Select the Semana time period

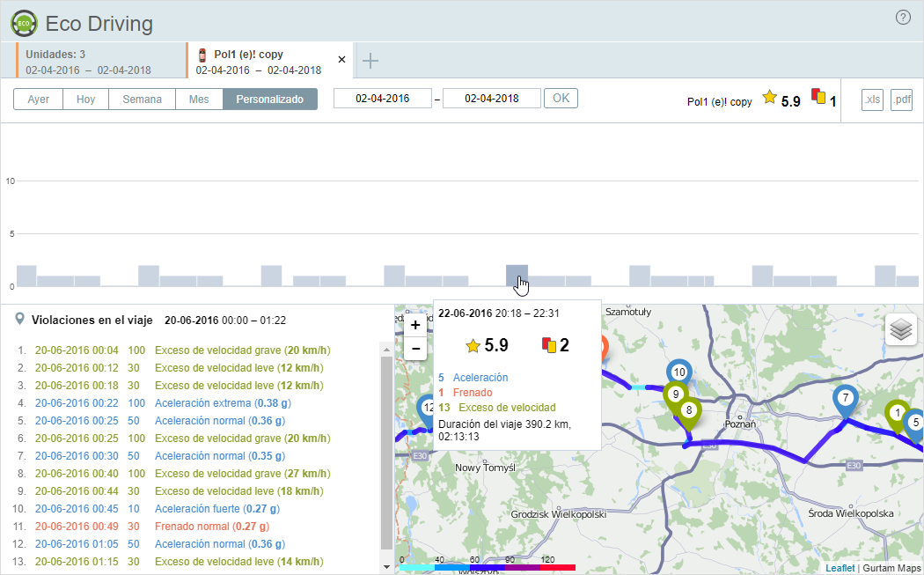point(142,100)
